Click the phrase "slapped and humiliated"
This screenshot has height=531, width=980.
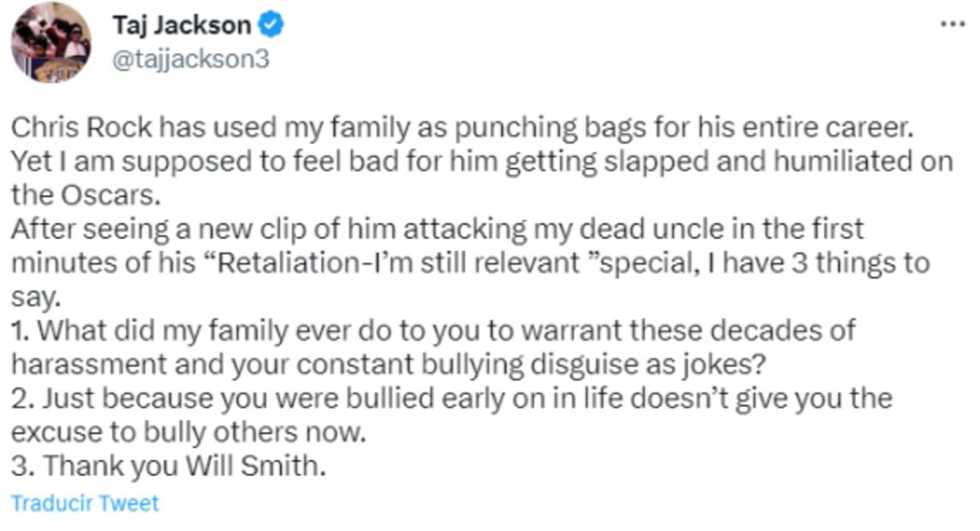click(666, 161)
